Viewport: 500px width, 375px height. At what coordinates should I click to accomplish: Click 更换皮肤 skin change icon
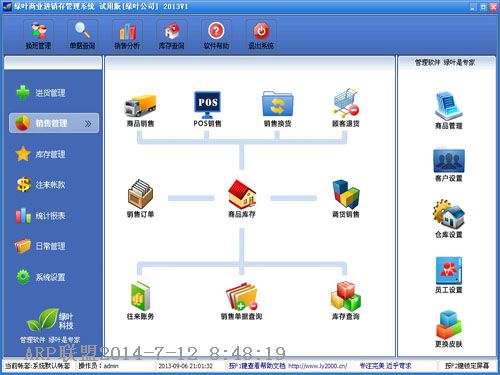449,329
